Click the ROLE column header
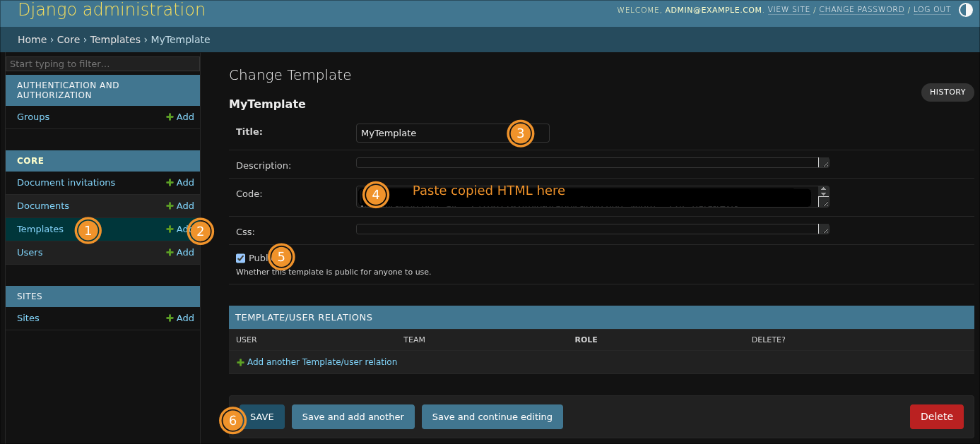Image resolution: width=980 pixels, height=444 pixels. pyautogui.click(x=586, y=340)
